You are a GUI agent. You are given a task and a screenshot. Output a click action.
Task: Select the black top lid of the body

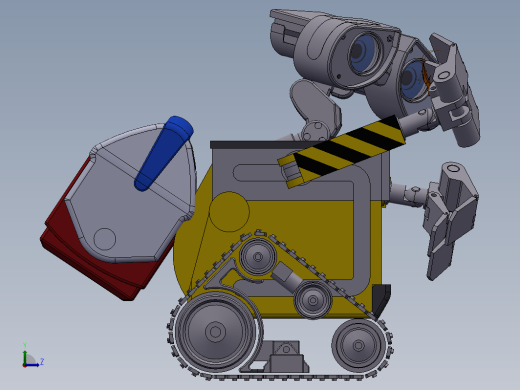(x=263, y=145)
